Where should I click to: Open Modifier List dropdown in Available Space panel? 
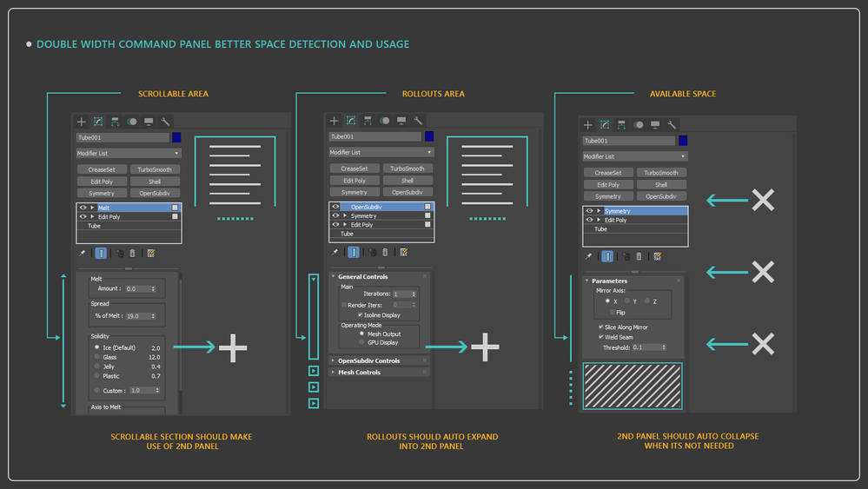[635, 156]
